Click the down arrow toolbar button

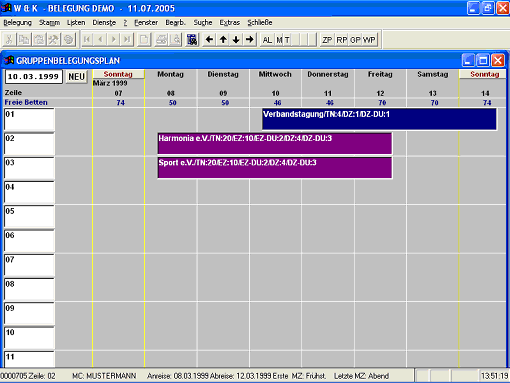click(236, 40)
